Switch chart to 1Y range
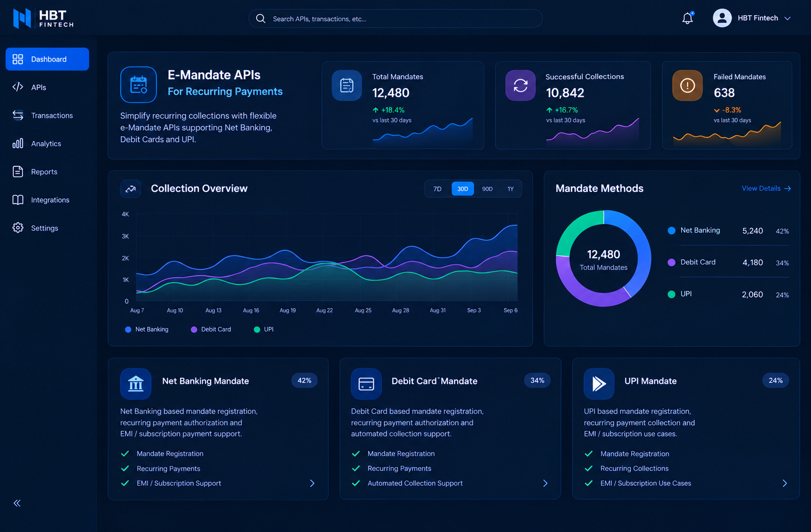The height and width of the screenshot is (532, 811). coord(511,189)
